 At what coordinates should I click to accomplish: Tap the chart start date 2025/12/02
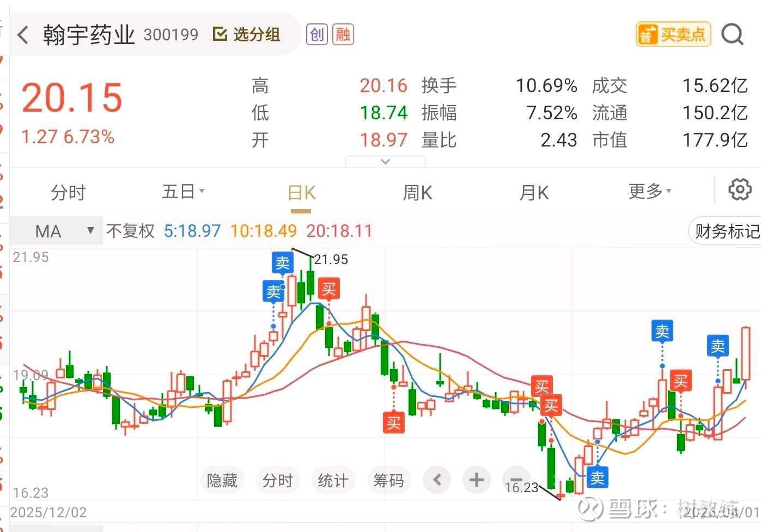click(48, 512)
